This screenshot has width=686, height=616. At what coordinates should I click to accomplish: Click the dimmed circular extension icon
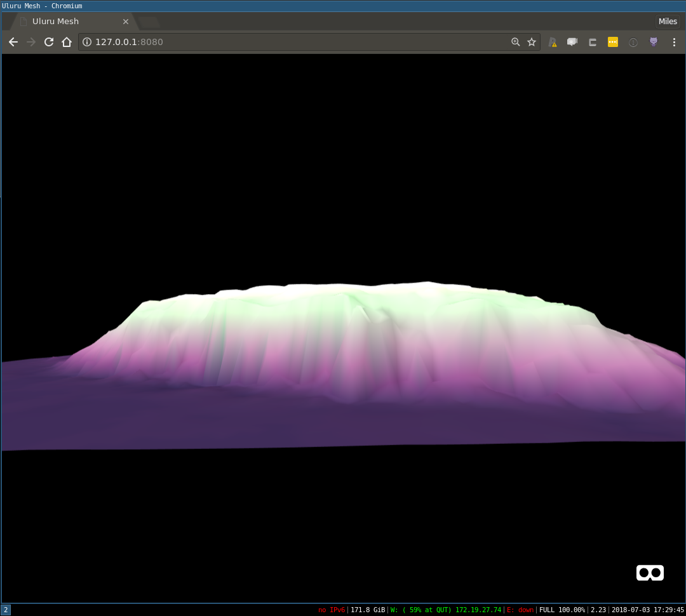[633, 42]
